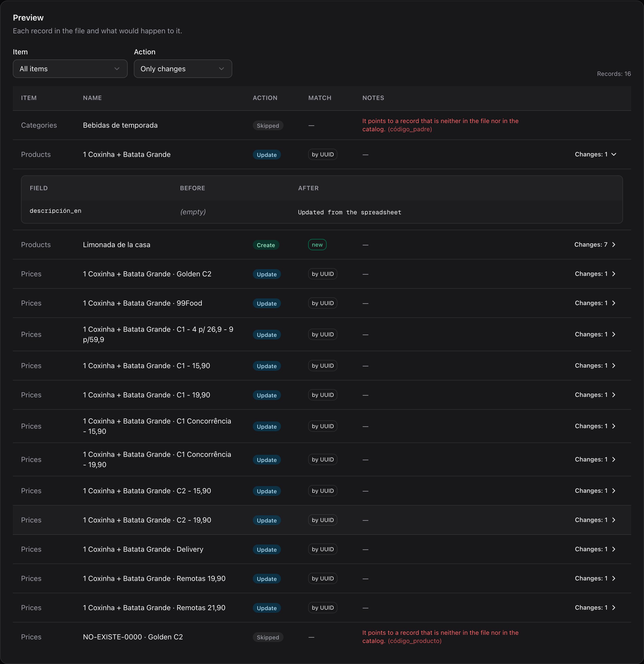Click the ITEM column header
The width and height of the screenshot is (644, 664).
click(29, 98)
